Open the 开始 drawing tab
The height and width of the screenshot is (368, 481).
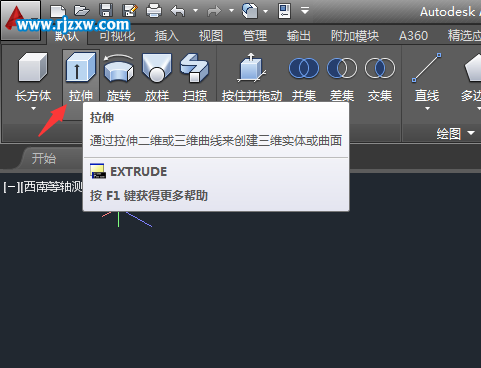(x=44, y=158)
